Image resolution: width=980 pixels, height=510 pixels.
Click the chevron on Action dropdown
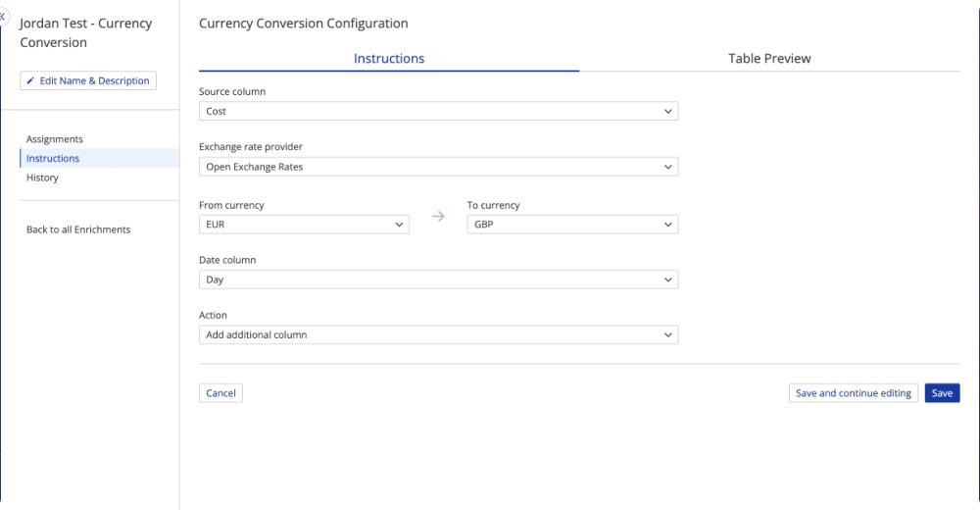(x=667, y=334)
